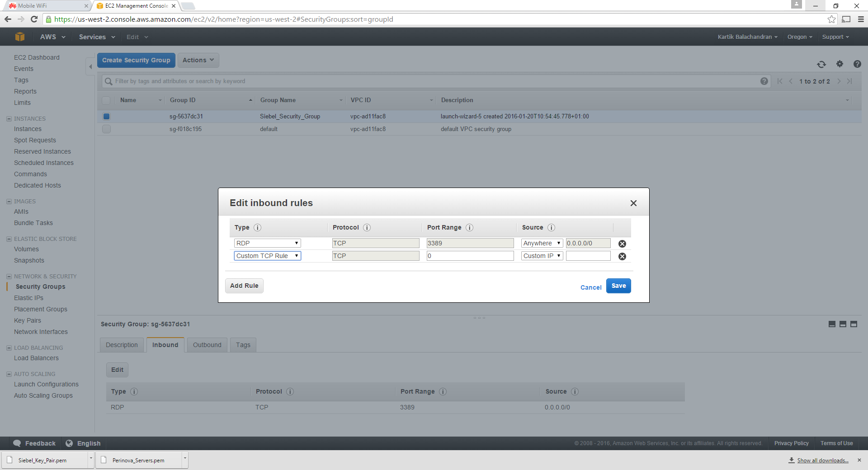
Task: Open the Chrome menu hamburger icon
Action: 861,19
